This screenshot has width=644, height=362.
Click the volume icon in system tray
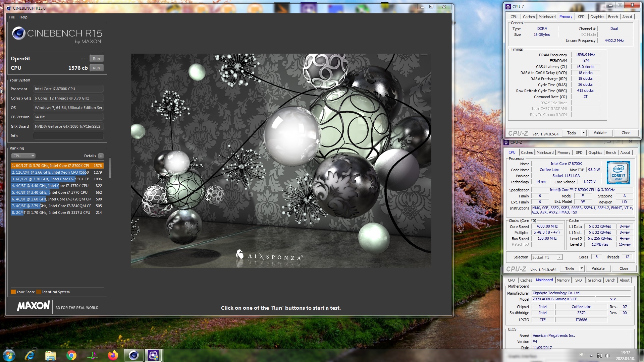607,356
